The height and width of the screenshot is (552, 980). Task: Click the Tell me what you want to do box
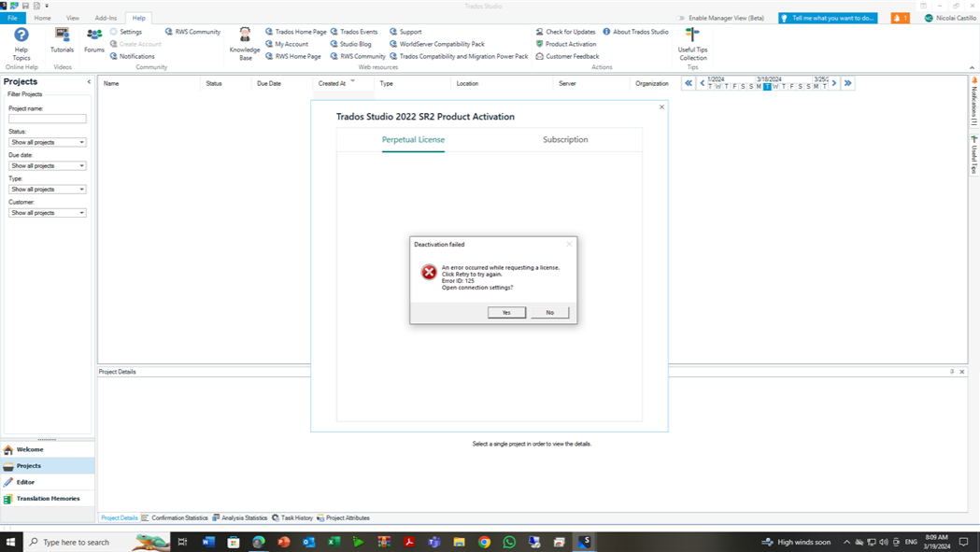(828, 18)
